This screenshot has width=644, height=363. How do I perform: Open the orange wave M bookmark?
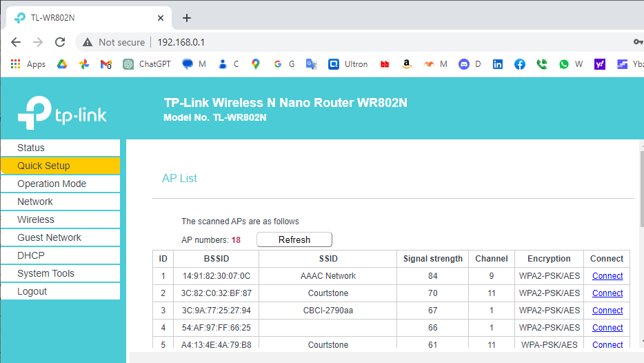(435, 64)
